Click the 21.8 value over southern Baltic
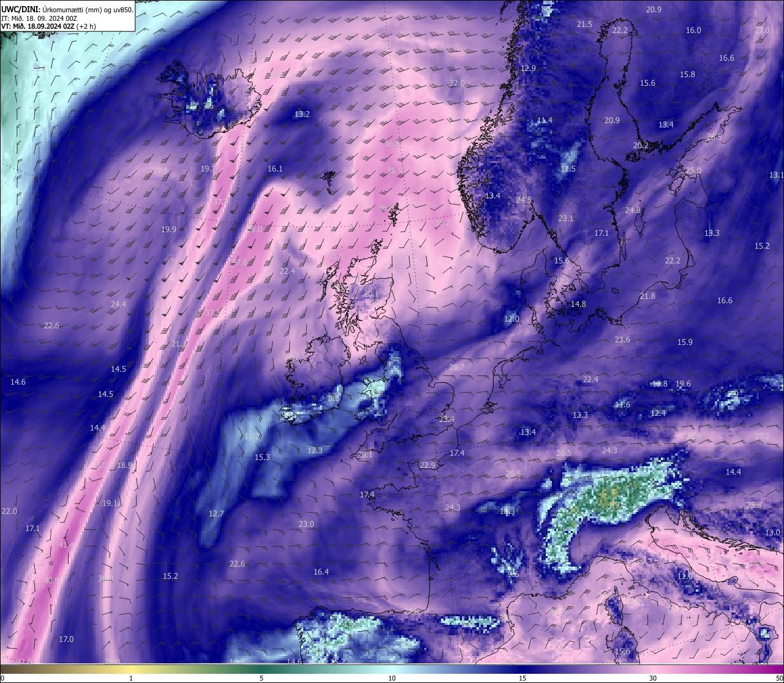784x683 pixels. click(x=647, y=296)
